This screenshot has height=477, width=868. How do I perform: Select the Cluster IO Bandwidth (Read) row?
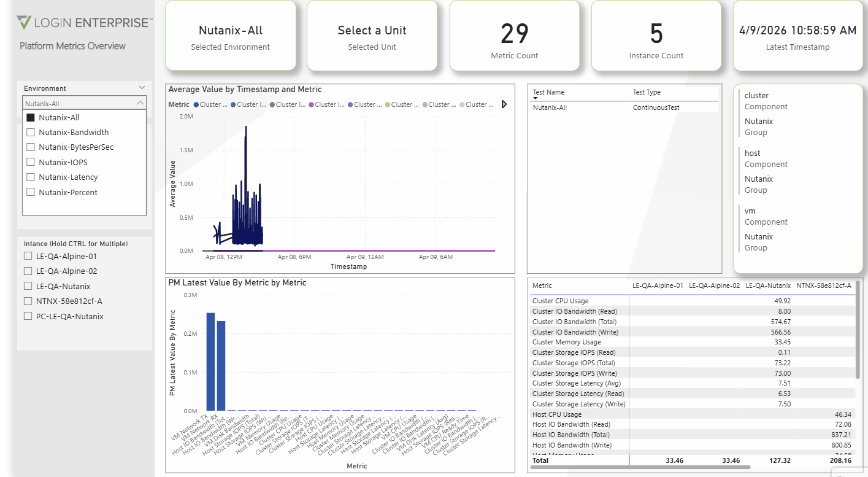click(x=693, y=311)
